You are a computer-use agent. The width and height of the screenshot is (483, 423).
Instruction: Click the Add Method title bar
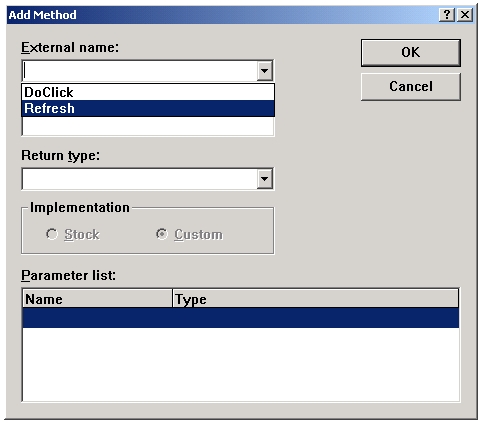[223, 15]
